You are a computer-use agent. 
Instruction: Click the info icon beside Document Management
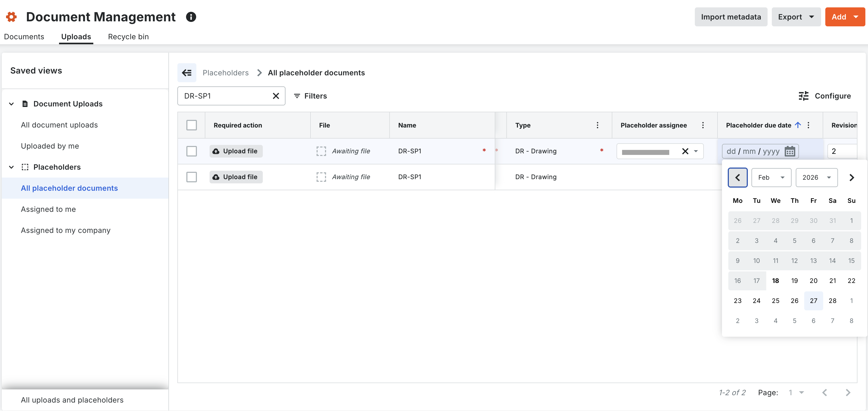point(191,17)
